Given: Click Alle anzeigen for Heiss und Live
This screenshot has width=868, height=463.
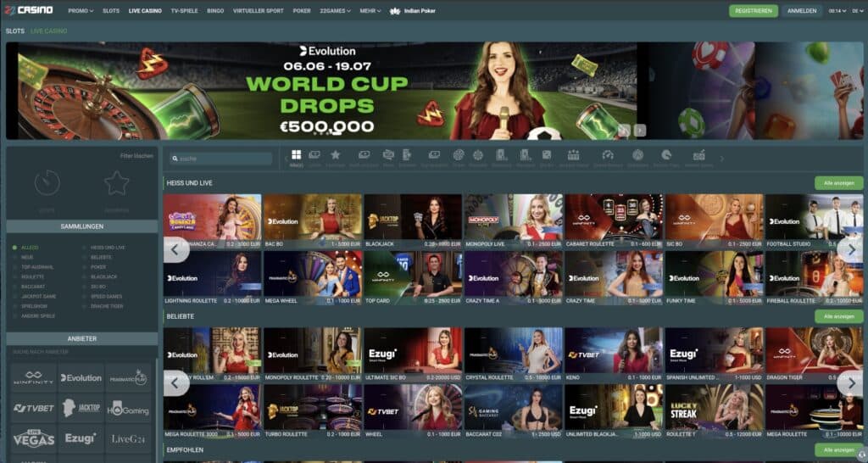Looking at the screenshot, I should click(838, 183).
